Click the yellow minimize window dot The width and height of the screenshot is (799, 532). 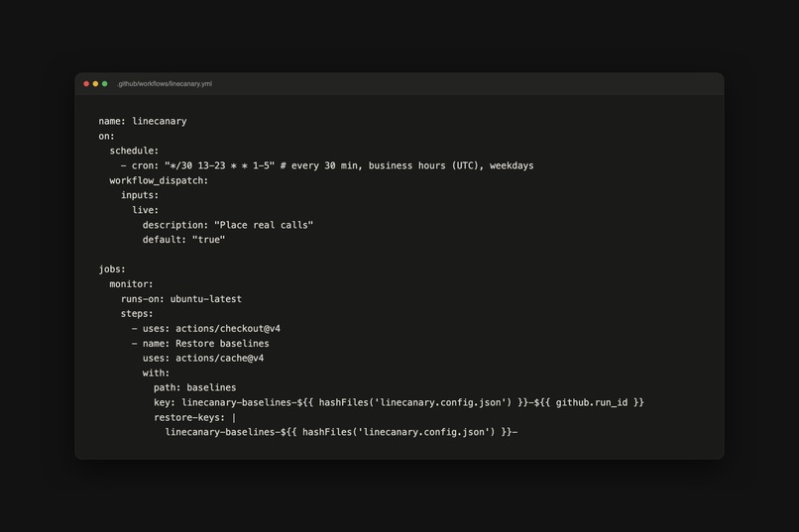point(95,84)
